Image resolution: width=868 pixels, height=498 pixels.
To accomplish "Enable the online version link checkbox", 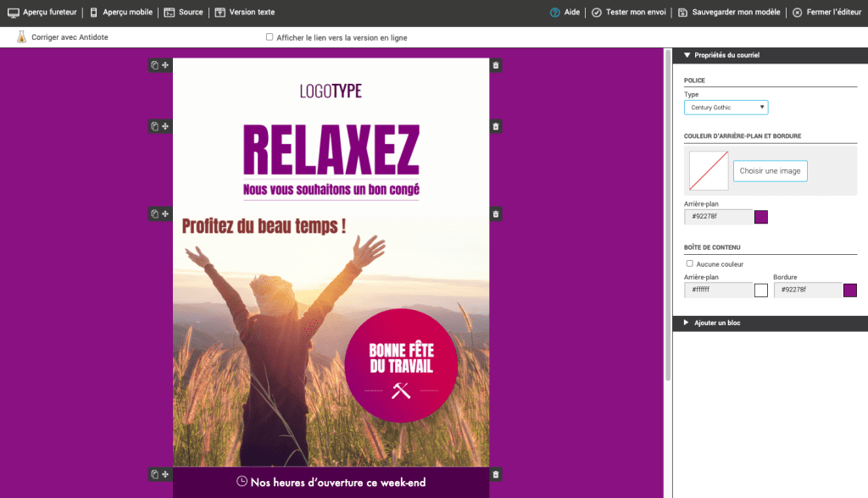I will pos(270,37).
